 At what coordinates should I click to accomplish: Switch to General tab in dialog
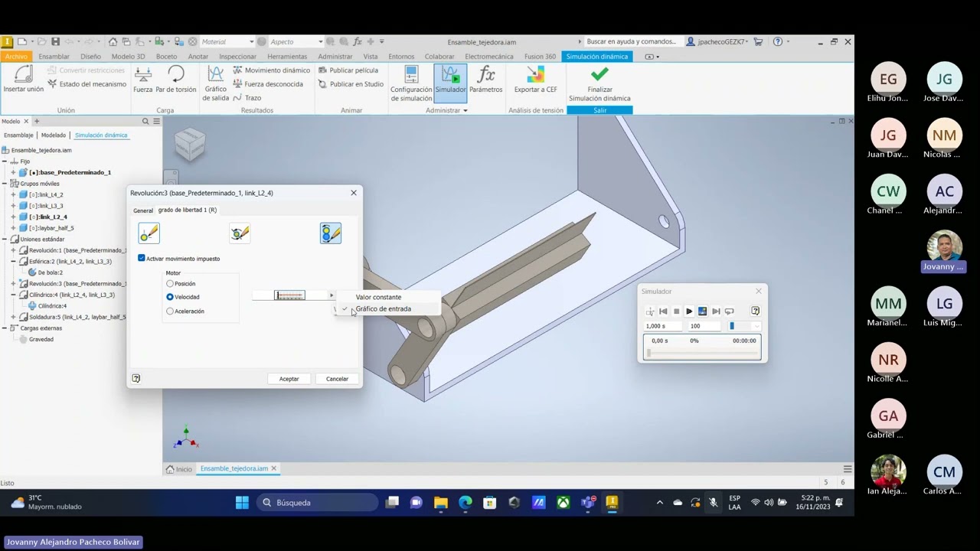coord(143,210)
